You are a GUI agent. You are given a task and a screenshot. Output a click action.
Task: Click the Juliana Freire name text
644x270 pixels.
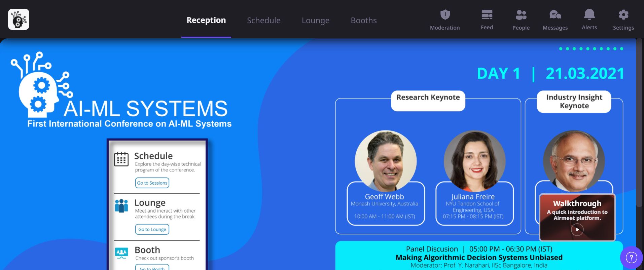click(473, 197)
